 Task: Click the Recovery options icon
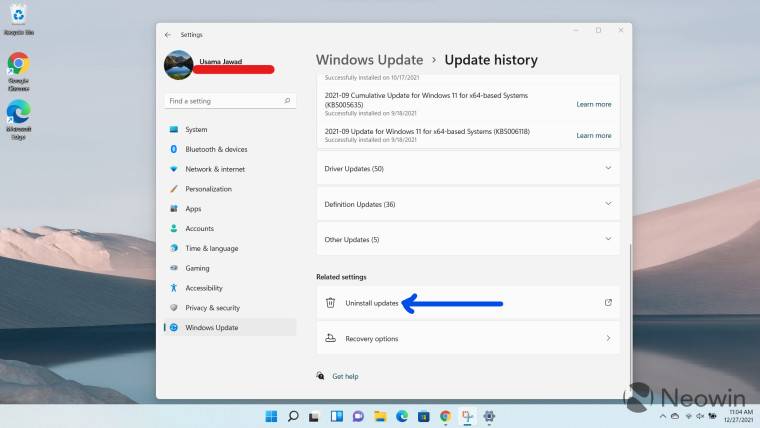click(x=331, y=338)
